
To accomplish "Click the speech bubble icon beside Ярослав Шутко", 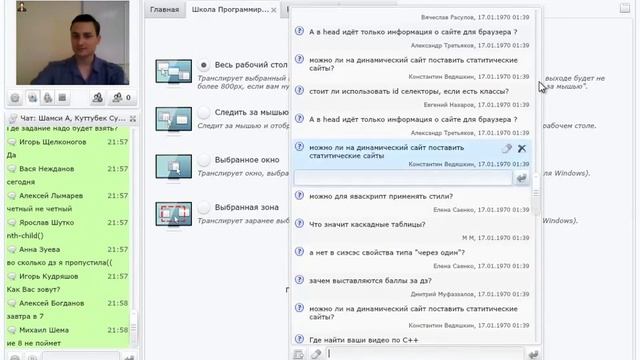I will pyautogui.click(x=12, y=223).
